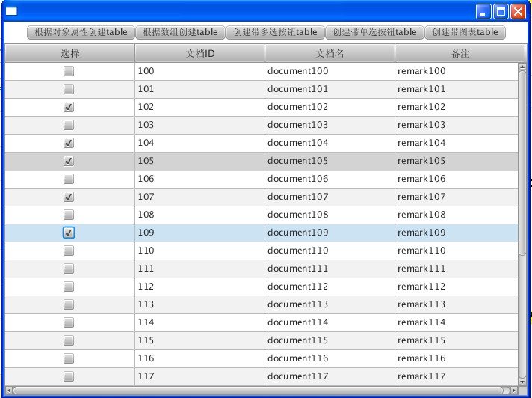Click the 选择 column header
The height and width of the screenshot is (398, 532).
click(70, 53)
